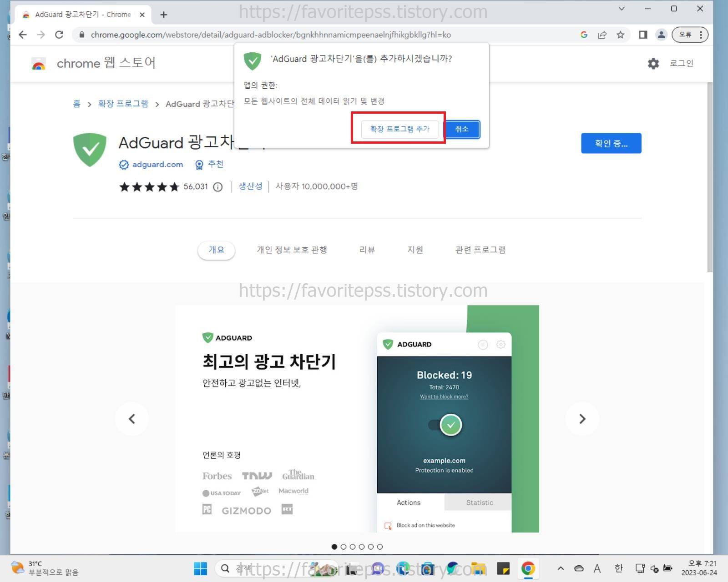Select the second carousel dot

(x=344, y=547)
